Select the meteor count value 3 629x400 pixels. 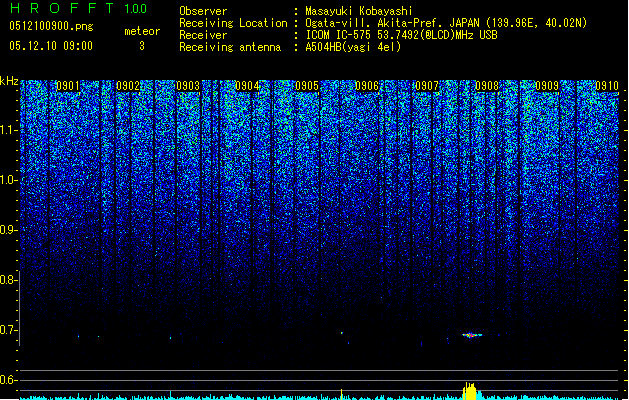[142, 46]
